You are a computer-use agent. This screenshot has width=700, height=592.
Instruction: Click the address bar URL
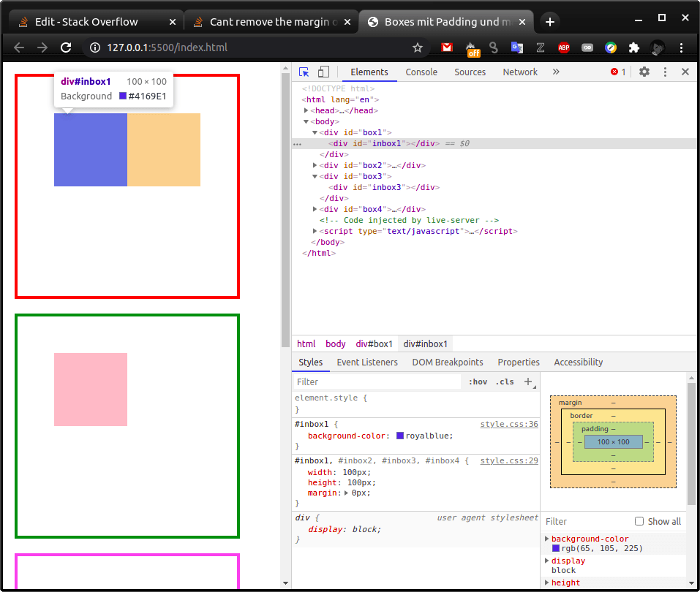(x=167, y=48)
